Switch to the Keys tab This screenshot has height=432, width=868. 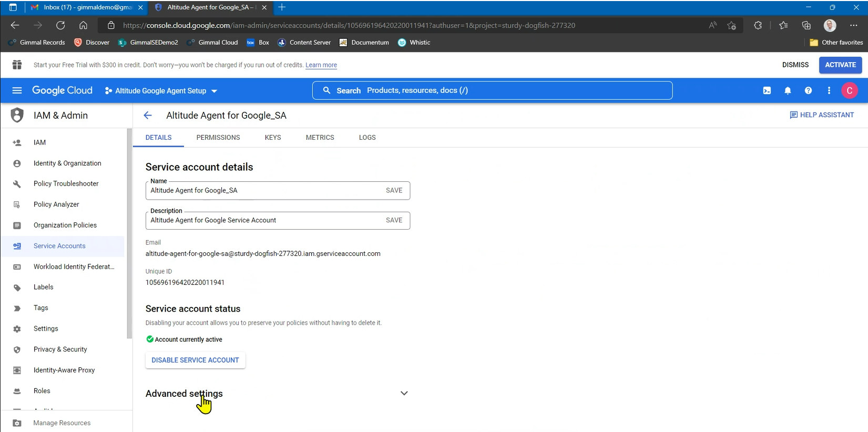tap(273, 138)
